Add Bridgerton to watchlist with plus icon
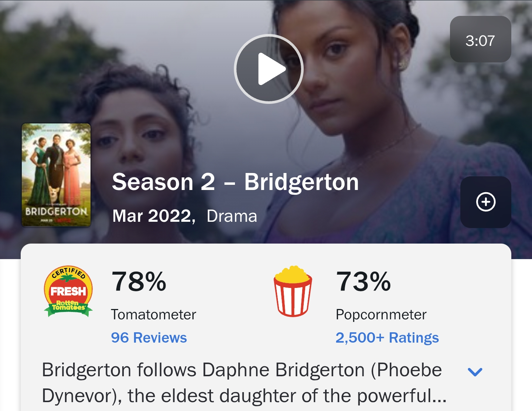Image resolution: width=532 pixels, height=411 pixels. pyautogui.click(x=485, y=202)
